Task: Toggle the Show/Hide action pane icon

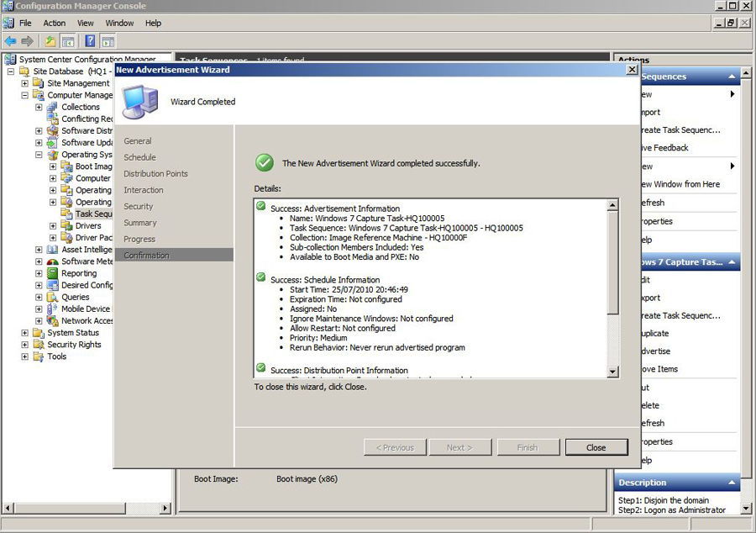Action: 108,41
